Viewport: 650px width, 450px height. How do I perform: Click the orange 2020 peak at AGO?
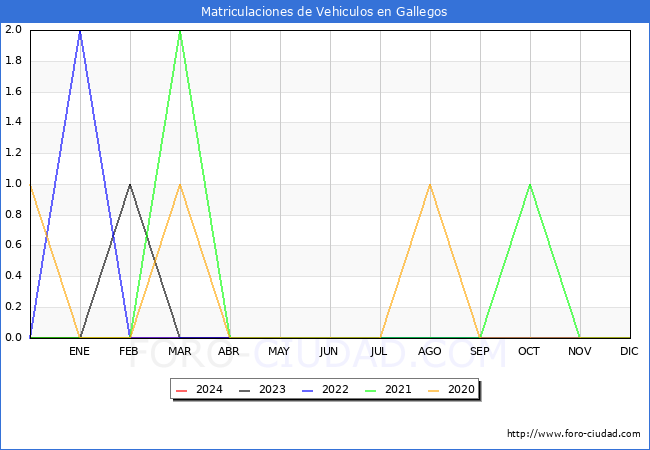pos(430,185)
